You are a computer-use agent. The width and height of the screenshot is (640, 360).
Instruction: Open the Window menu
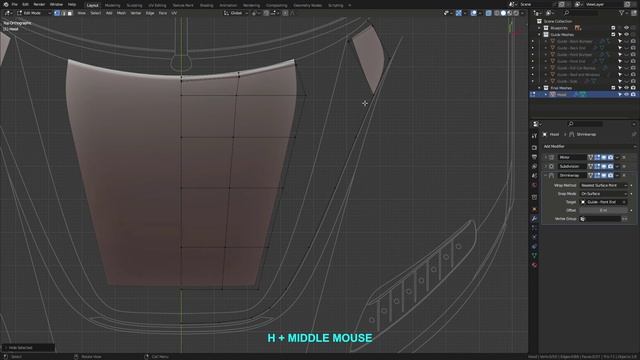56,4
